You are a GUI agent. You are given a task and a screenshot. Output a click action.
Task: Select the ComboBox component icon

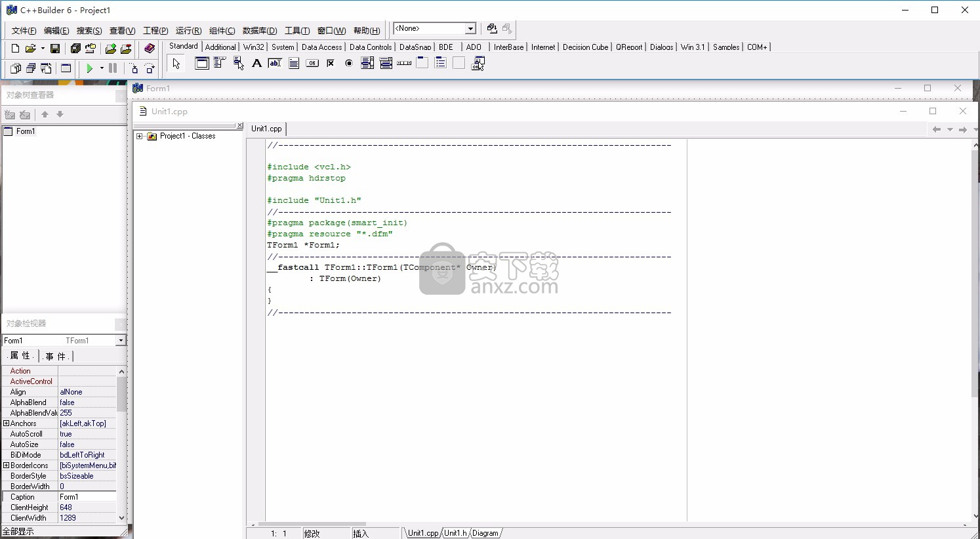tap(386, 64)
